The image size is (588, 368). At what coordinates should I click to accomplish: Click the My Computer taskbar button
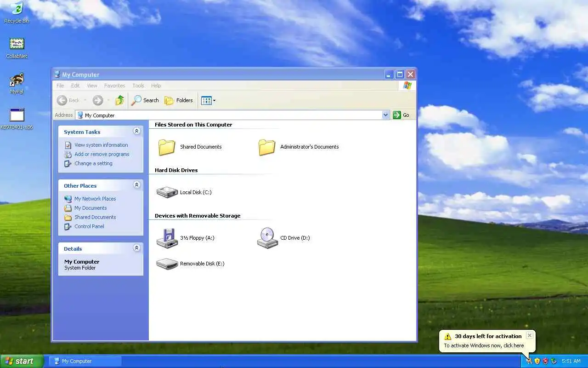coord(86,361)
